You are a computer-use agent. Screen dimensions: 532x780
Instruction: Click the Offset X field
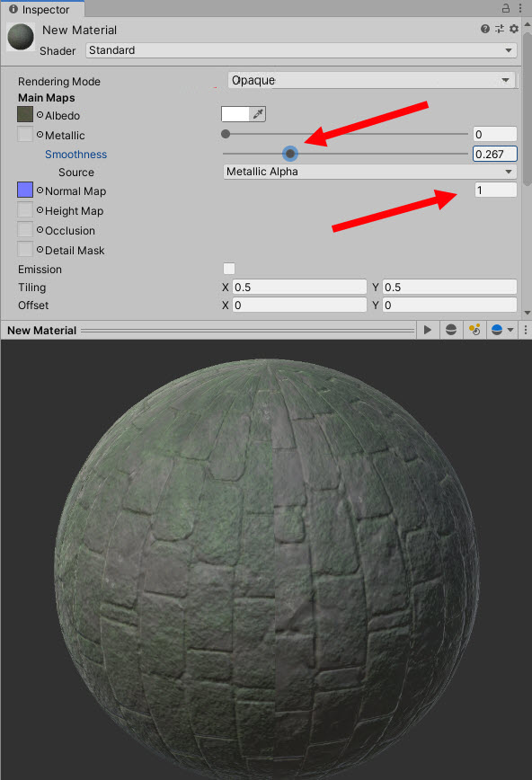pyautogui.click(x=299, y=305)
